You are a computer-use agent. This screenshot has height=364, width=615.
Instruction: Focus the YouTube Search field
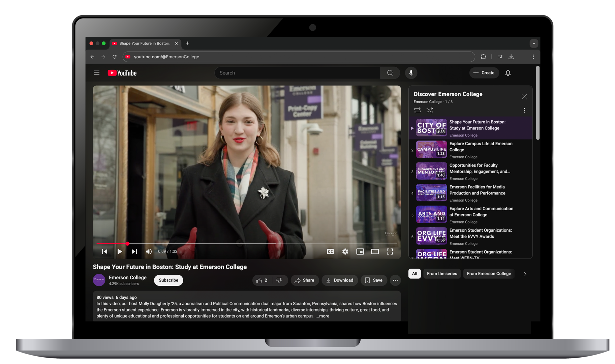[298, 73]
